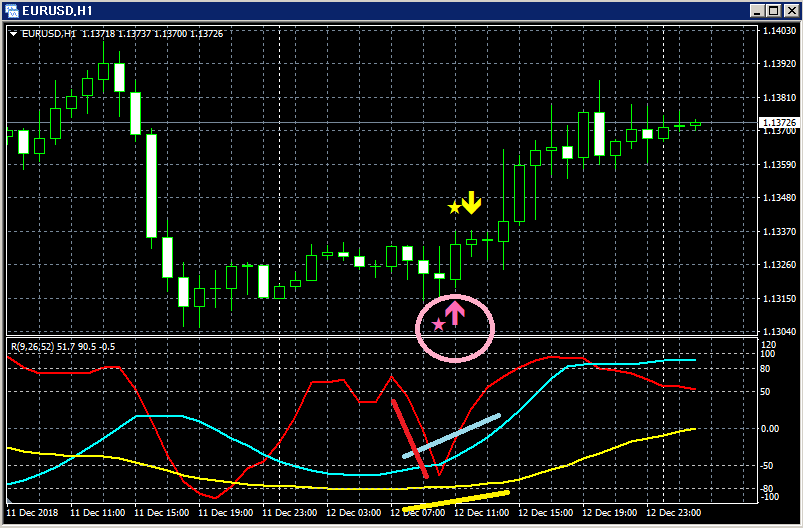Viewport: 803px width, 528px height.
Task: Open the chart dropdown triangle beside EURUSD,H1 label
Action: click(14, 34)
